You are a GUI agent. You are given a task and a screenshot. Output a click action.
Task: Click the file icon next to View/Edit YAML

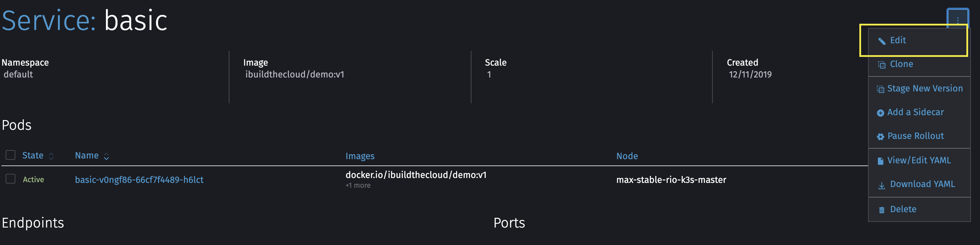click(881, 161)
